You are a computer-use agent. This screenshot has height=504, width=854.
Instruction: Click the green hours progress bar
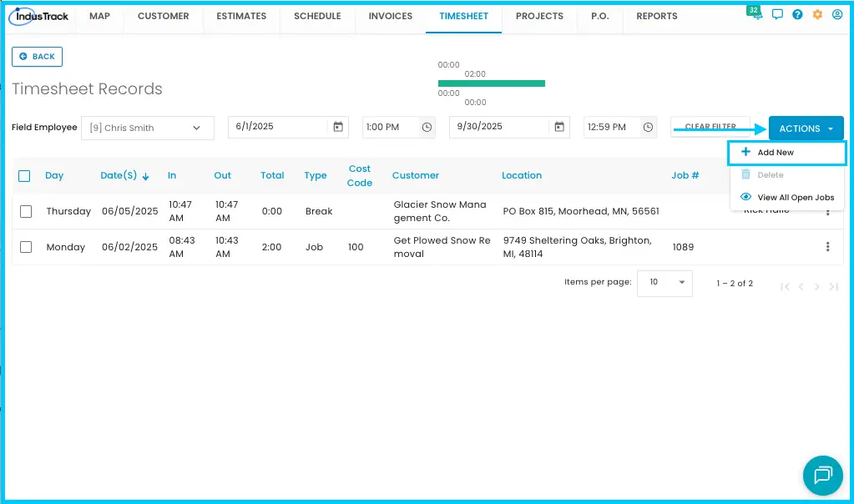(x=492, y=83)
